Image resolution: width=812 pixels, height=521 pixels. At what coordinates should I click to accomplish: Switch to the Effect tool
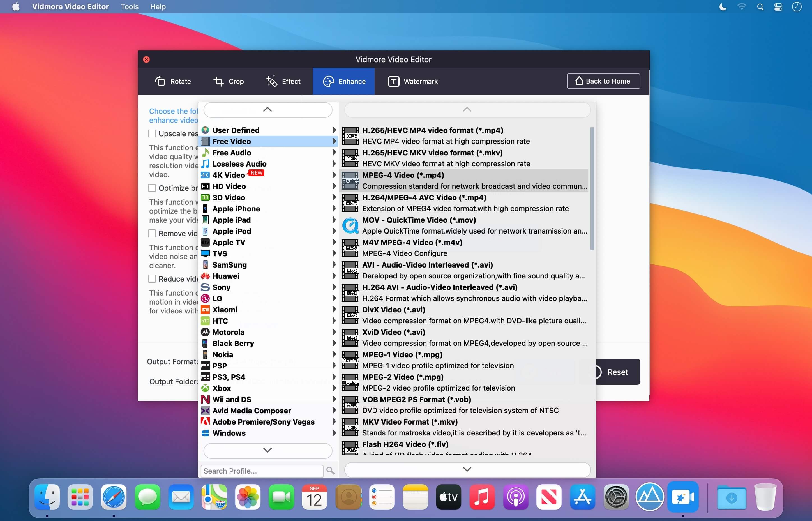tap(283, 81)
